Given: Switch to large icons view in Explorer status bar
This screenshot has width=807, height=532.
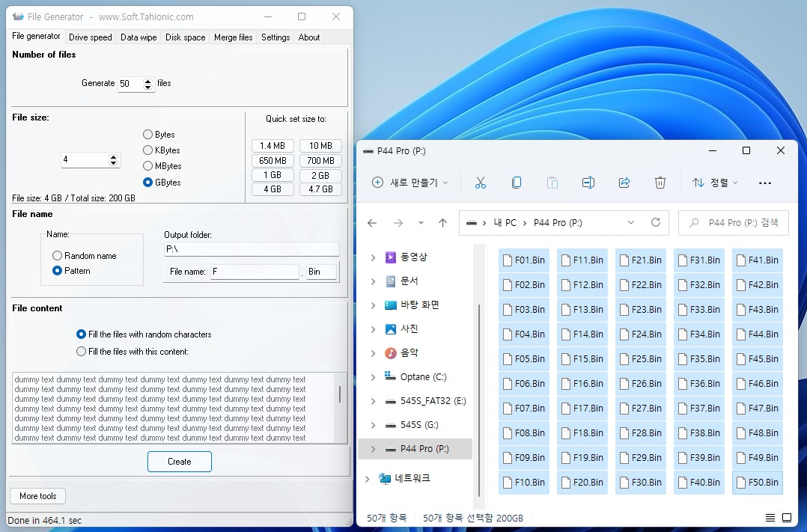Looking at the screenshot, I should click(x=787, y=518).
